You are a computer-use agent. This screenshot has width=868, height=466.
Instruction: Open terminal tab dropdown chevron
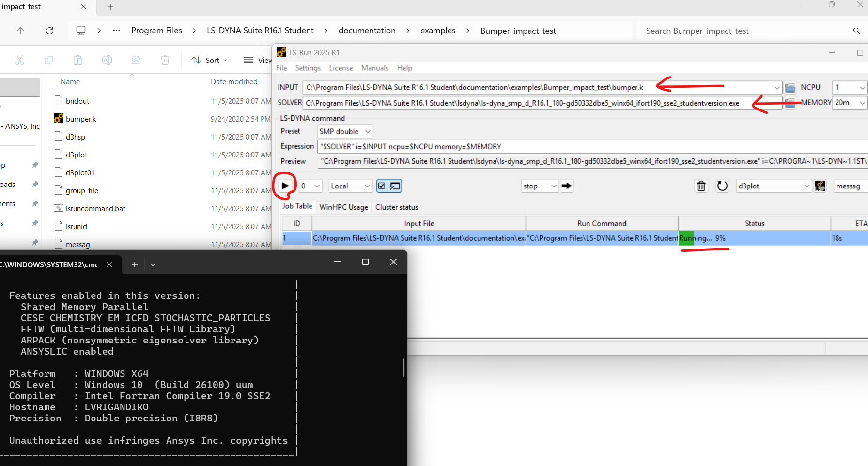153,264
